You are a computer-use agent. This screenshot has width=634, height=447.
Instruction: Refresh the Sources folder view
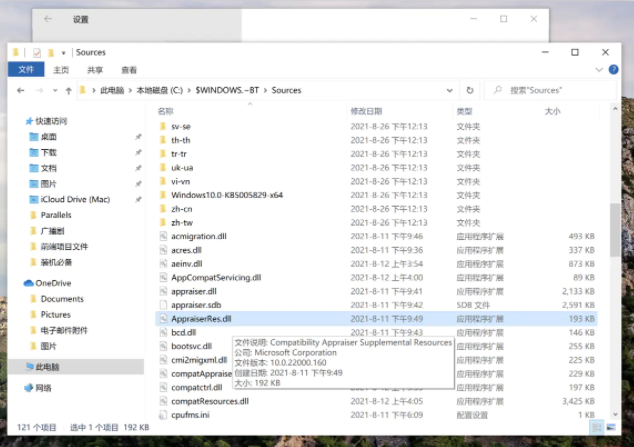[x=469, y=90]
